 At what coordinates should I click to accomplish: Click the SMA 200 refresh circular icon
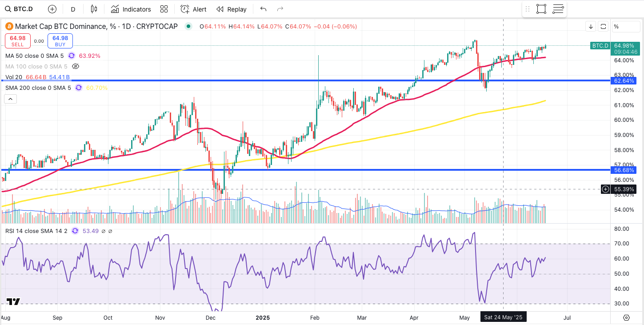tap(79, 88)
